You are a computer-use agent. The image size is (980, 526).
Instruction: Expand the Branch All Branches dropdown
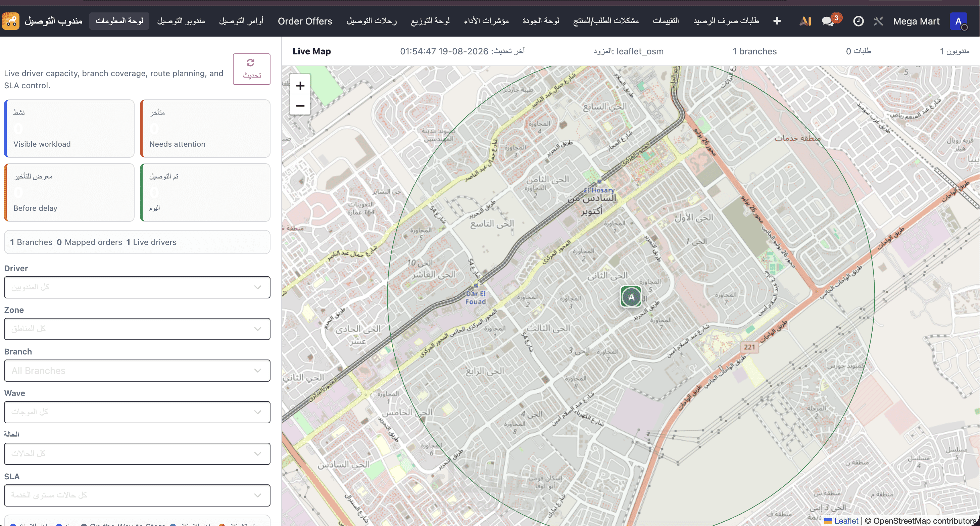click(x=137, y=370)
